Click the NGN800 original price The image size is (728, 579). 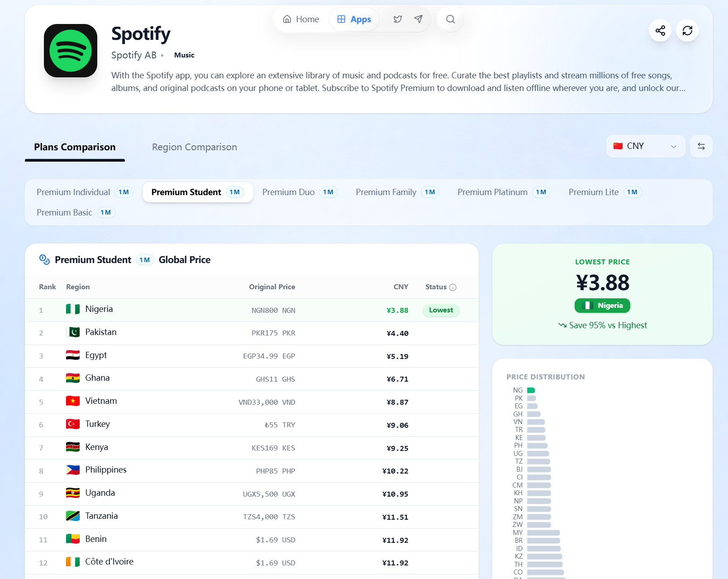coord(273,311)
